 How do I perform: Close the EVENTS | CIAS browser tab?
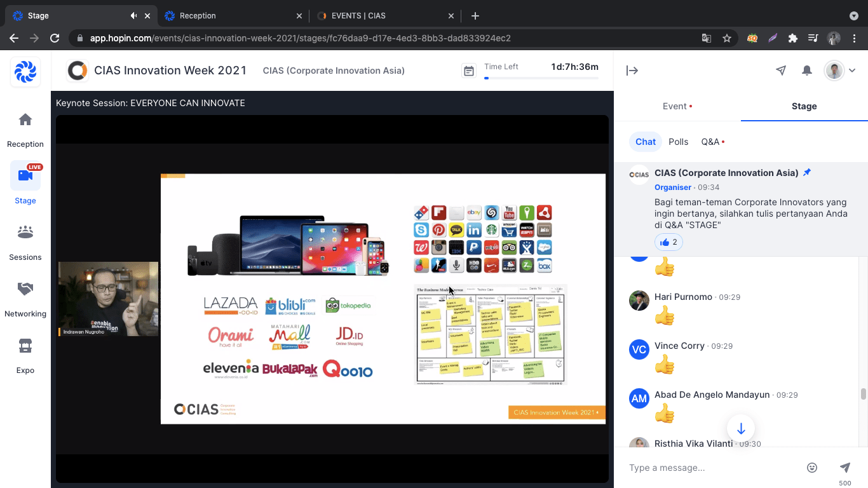(451, 16)
